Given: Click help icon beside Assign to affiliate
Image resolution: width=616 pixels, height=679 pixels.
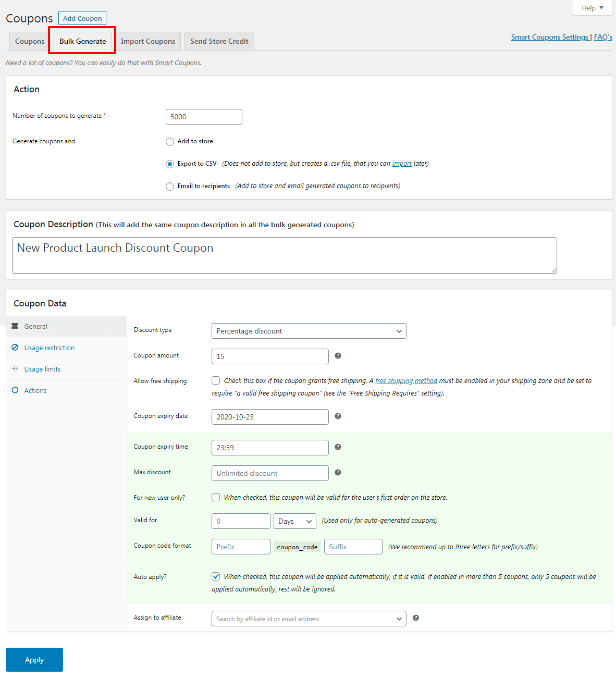Looking at the screenshot, I should pos(416,618).
